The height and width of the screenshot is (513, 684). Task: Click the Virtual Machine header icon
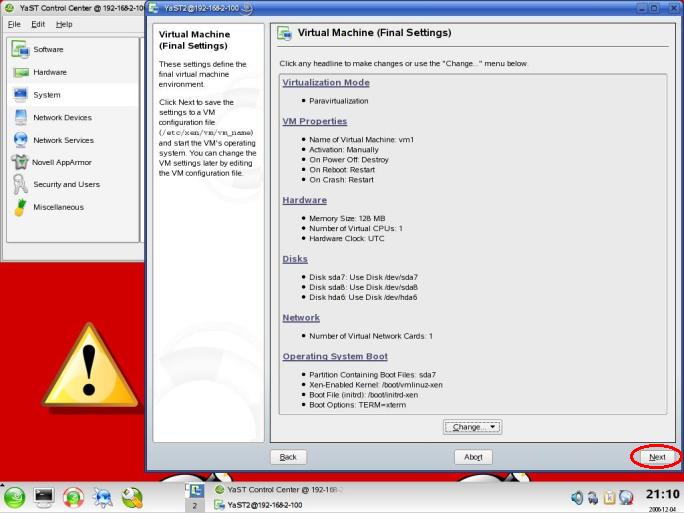(285, 34)
